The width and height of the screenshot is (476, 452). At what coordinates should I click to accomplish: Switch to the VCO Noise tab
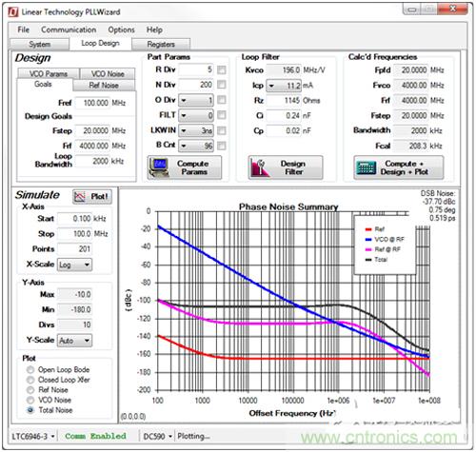point(108,74)
